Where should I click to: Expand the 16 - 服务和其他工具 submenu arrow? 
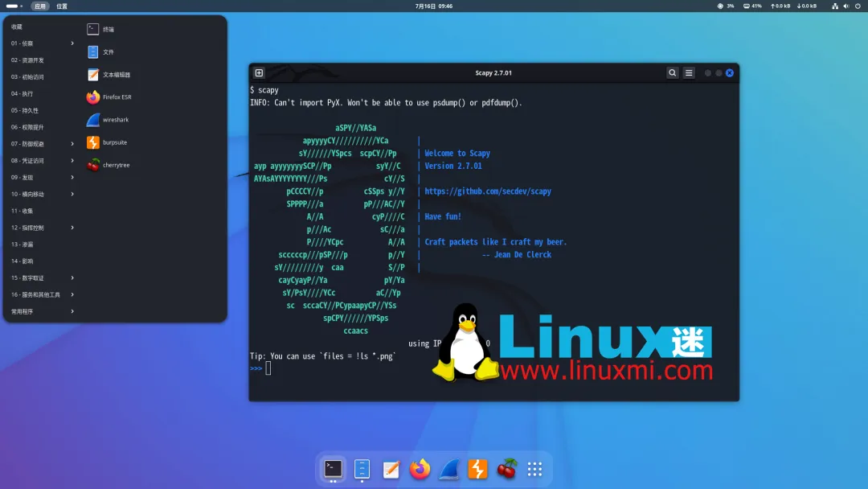tap(72, 294)
